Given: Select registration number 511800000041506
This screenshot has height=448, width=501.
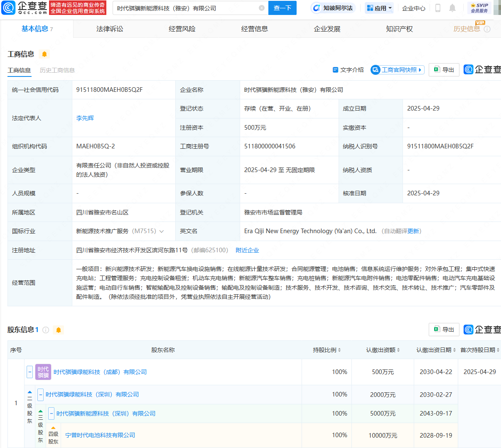Looking at the screenshot, I should (x=270, y=146).
